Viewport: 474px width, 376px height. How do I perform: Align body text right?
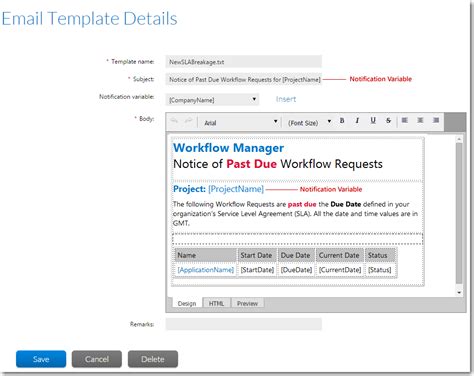[x=436, y=120]
